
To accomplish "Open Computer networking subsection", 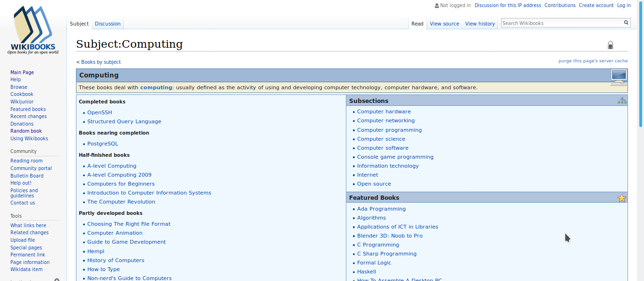I will pyautogui.click(x=386, y=120).
